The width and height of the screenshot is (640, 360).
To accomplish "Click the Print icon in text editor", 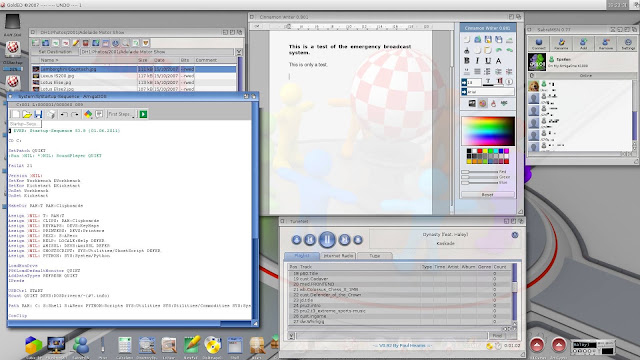I will coord(51,114).
